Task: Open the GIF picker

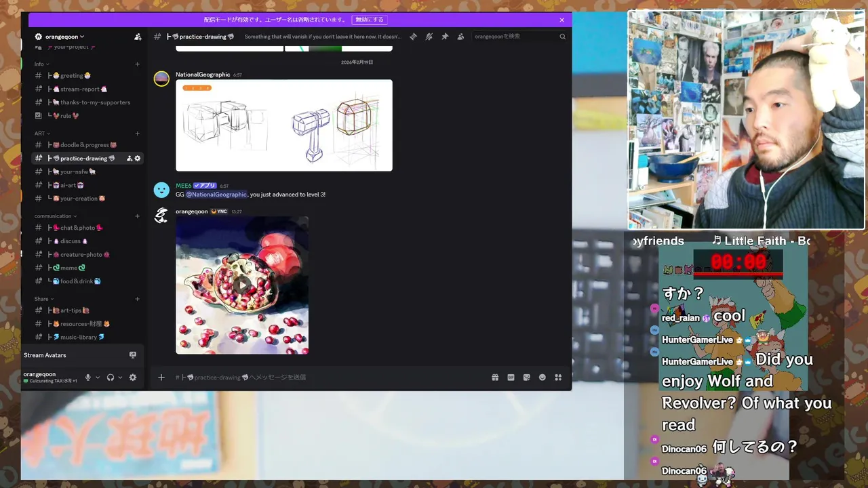Action: coord(511,378)
